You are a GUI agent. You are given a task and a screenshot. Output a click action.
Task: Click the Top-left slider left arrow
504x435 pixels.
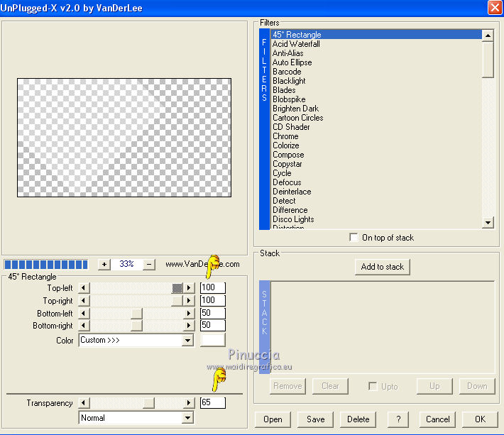coord(84,288)
